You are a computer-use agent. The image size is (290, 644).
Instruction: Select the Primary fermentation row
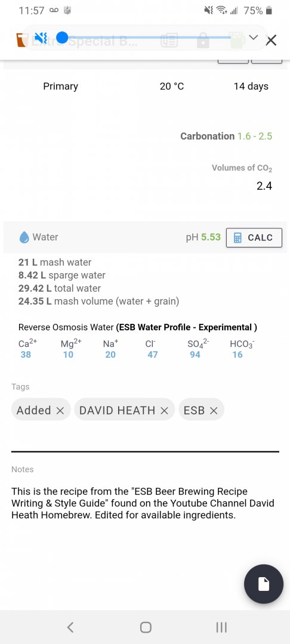(145, 86)
